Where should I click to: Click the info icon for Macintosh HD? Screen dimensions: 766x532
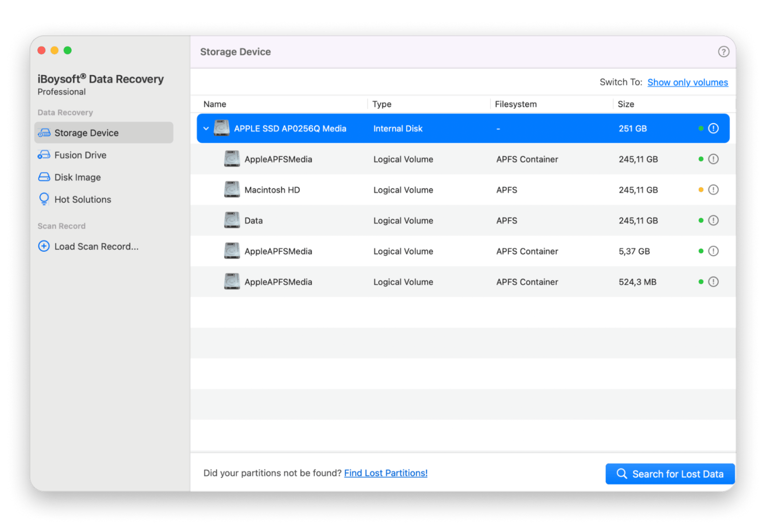(x=713, y=190)
